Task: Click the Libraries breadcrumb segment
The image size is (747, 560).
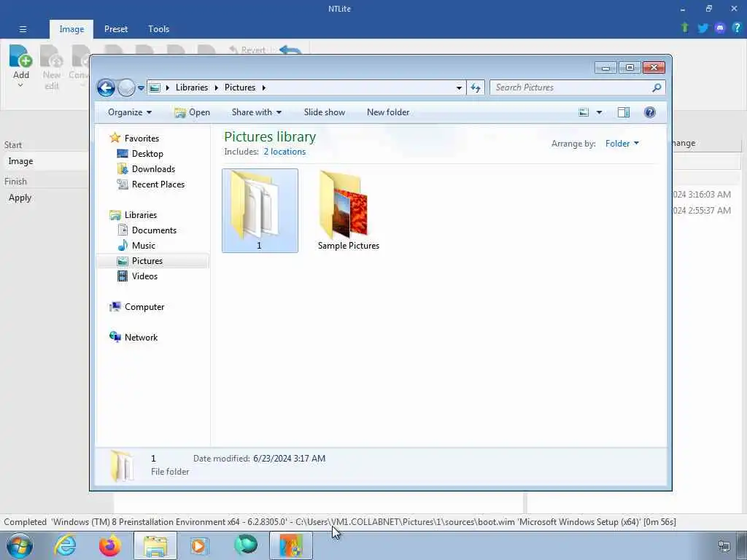Action: coord(192,87)
